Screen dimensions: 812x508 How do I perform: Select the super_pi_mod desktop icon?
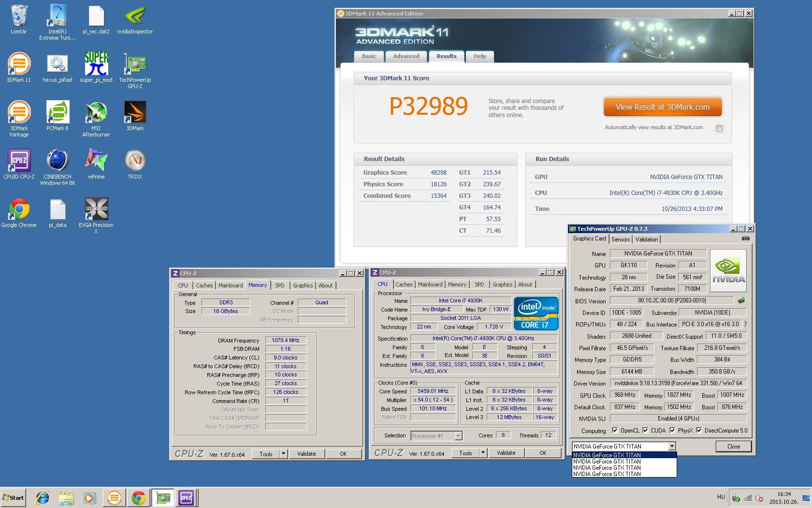[x=96, y=68]
